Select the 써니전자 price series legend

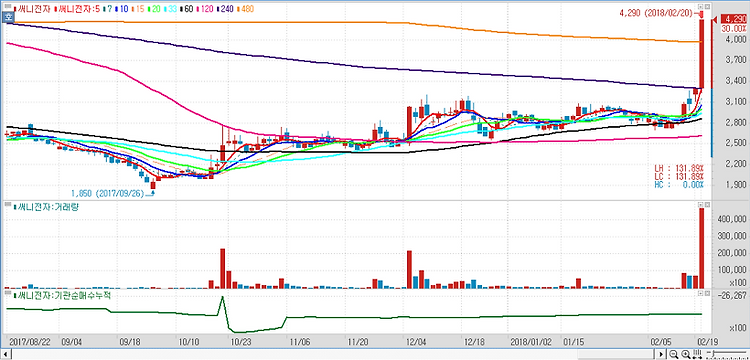coord(32,9)
